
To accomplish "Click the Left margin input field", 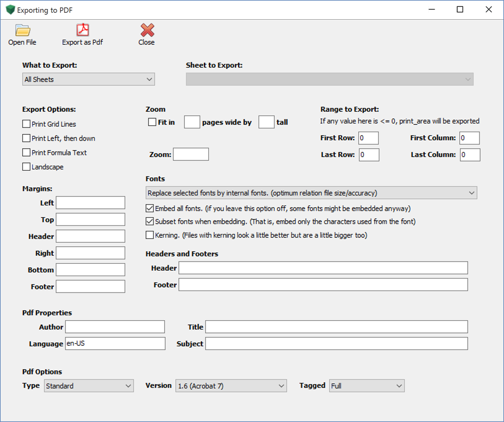I will 91,203.
